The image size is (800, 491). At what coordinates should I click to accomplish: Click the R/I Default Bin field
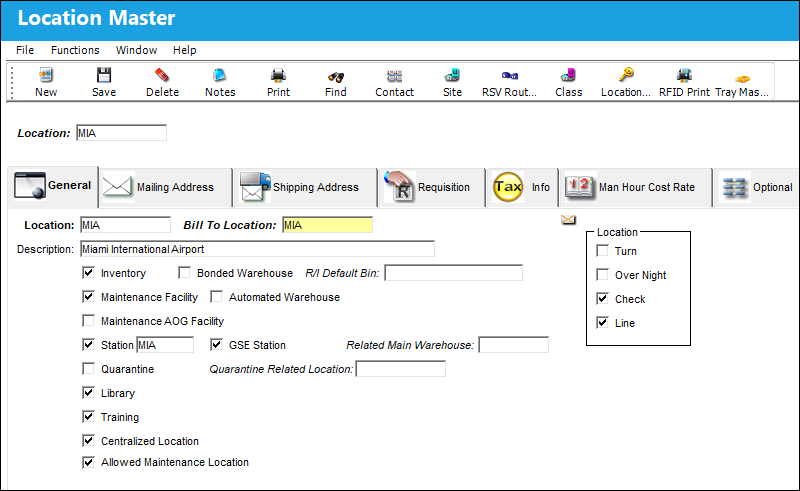(454, 273)
